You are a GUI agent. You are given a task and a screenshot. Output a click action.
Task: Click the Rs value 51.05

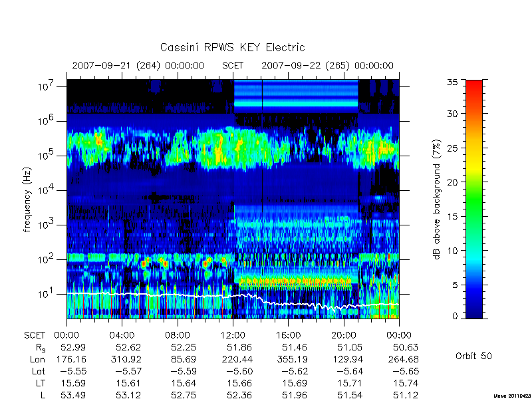pyautogui.click(x=350, y=347)
